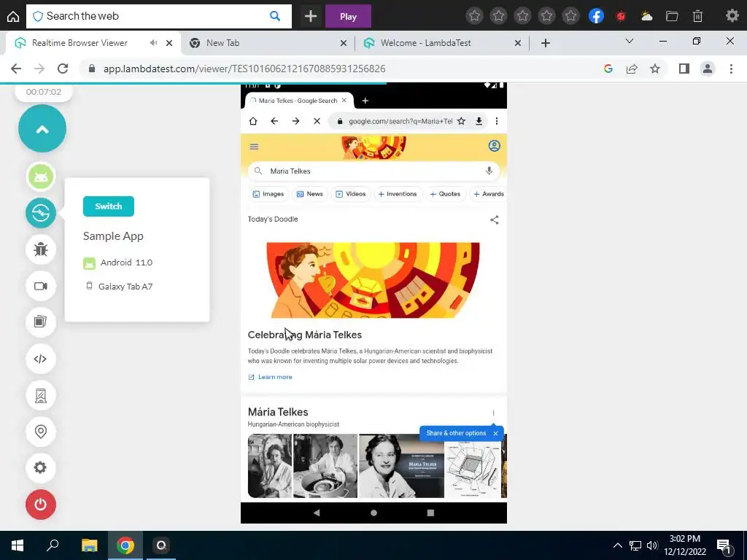Open the Google hamburger menu
Screen dimensions: 747x560
[254, 146]
